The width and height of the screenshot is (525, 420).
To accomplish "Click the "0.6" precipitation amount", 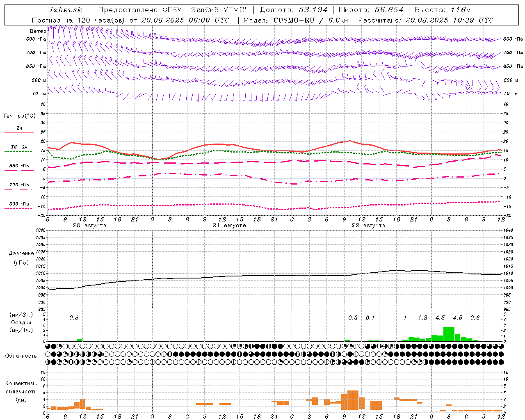I will [x=475, y=317].
